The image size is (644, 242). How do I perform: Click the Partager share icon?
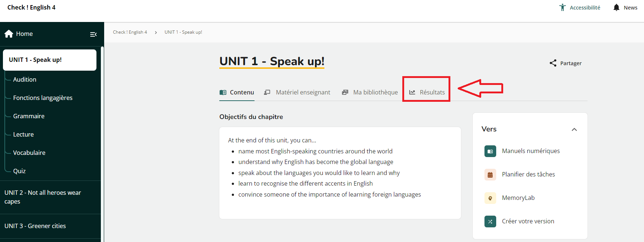pyautogui.click(x=553, y=63)
